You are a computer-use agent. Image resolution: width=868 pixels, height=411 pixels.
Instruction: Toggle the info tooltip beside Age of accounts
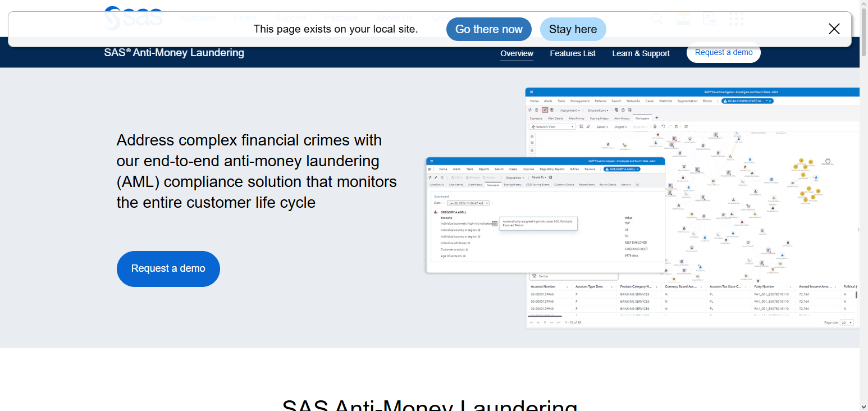pyautogui.click(x=464, y=255)
